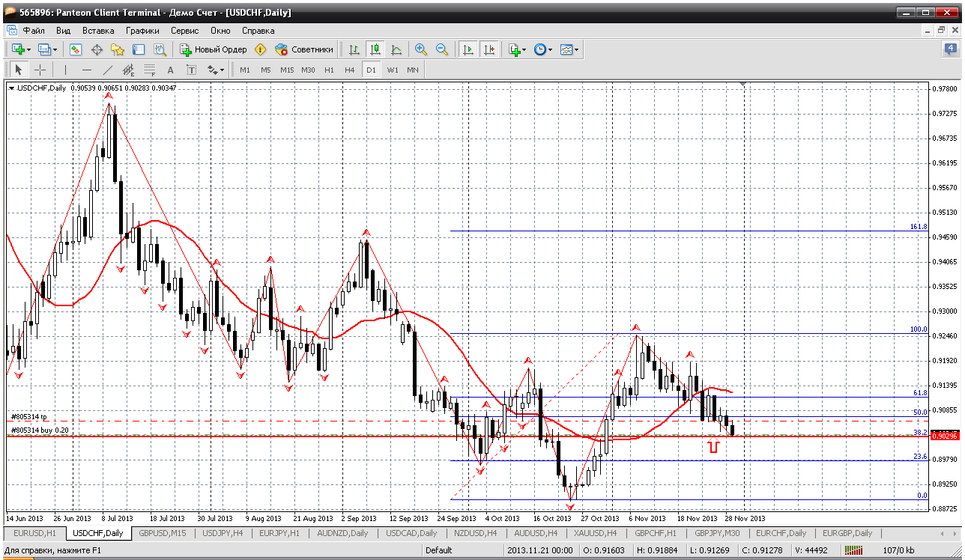Open the new chart dropdown arrow
The width and height of the screenshot is (965, 560).
coord(28,49)
